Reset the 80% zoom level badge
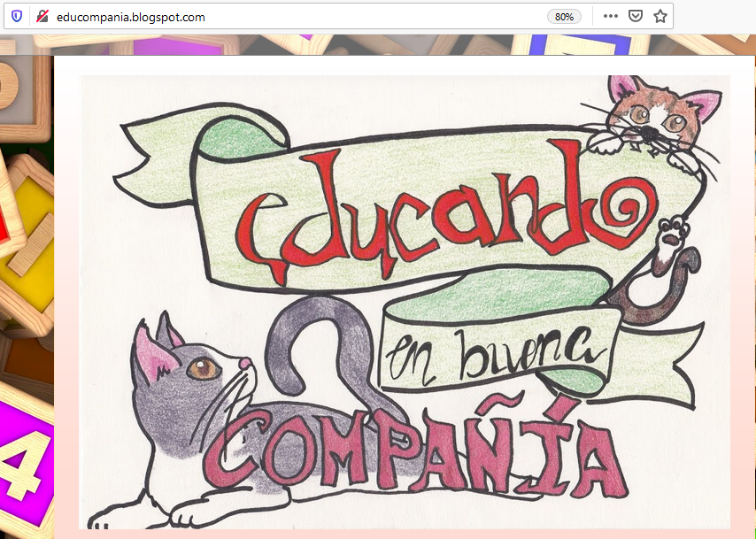This screenshot has width=756, height=539. 563,16
